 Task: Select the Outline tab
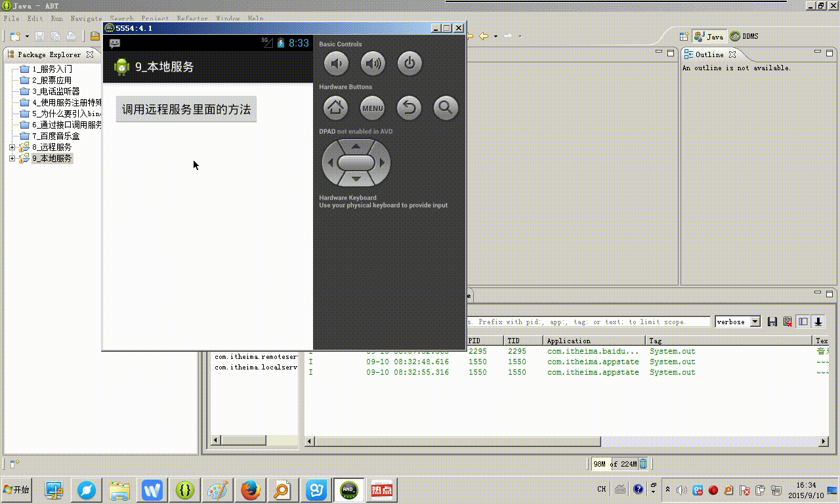(709, 54)
